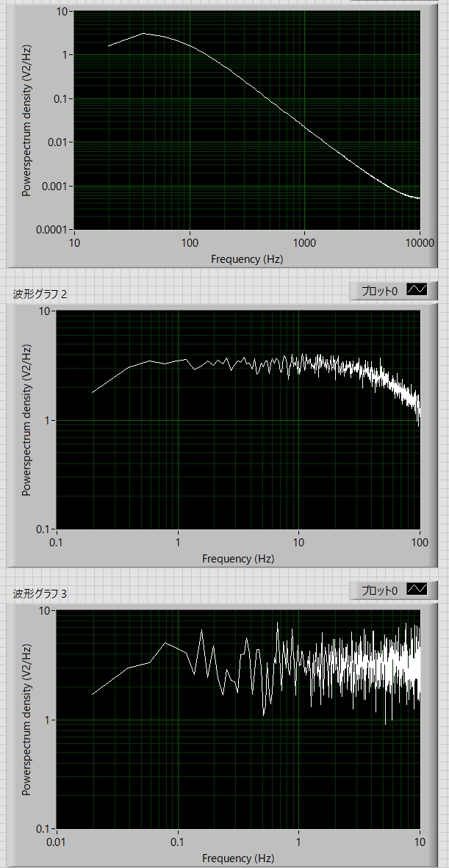Select the プロット0 legend label of 波形グラフ 2

(379, 291)
